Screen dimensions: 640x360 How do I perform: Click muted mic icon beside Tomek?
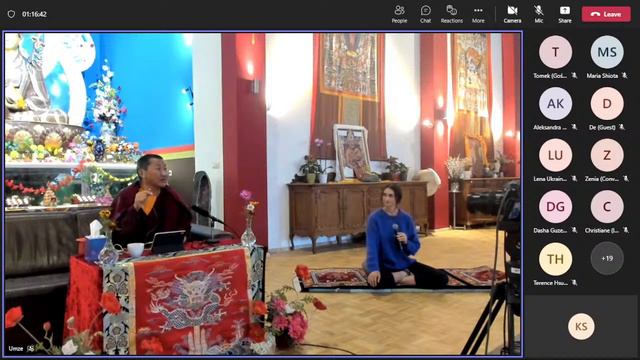pyautogui.click(x=574, y=76)
